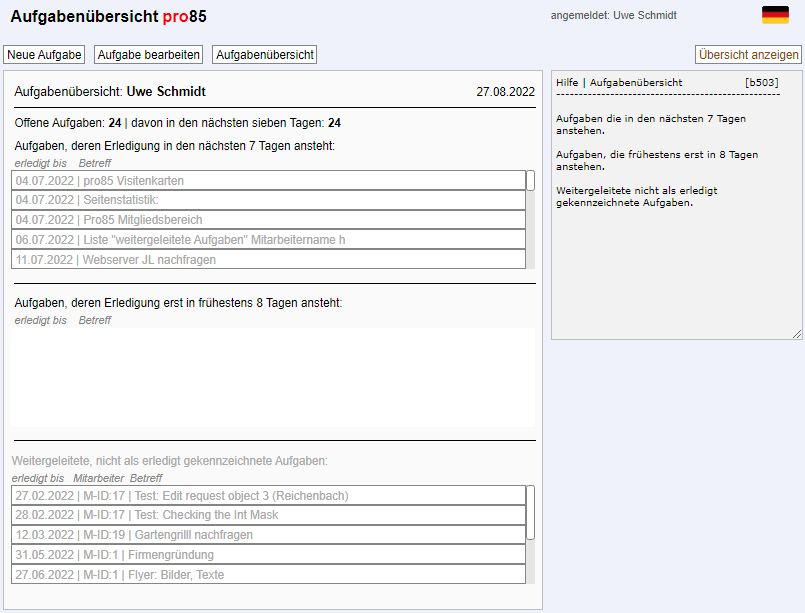The image size is (805, 613).
Task: Click the Übersicht anzeigen button
Action: coord(748,55)
